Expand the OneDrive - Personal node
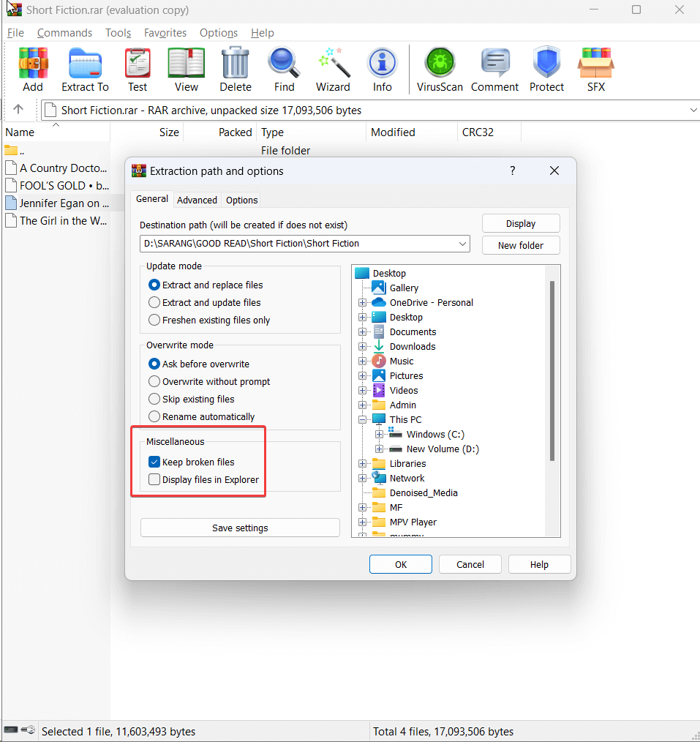Screen dimensions: 700x742 pyautogui.click(x=363, y=302)
